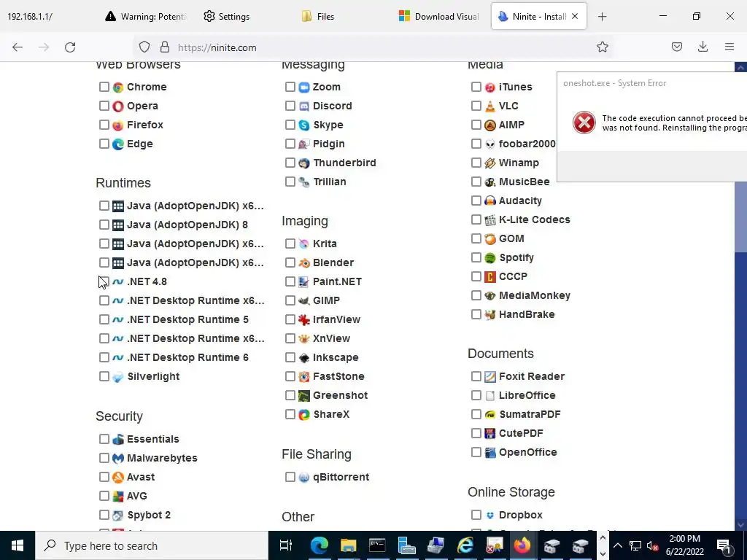This screenshot has height=560, width=747.
Task: Click the VLC cone icon
Action: pos(489,106)
